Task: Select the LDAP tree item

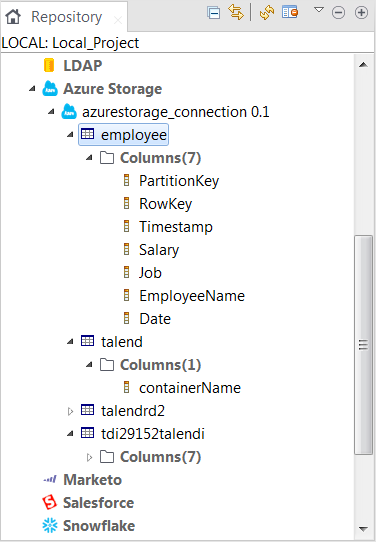Action: click(x=83, y=66)
